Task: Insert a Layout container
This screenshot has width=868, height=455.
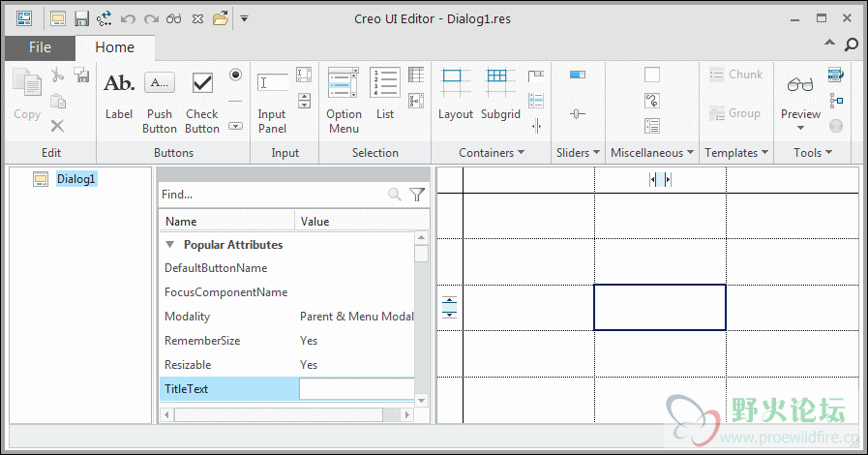Action: [x=455, y=94]
